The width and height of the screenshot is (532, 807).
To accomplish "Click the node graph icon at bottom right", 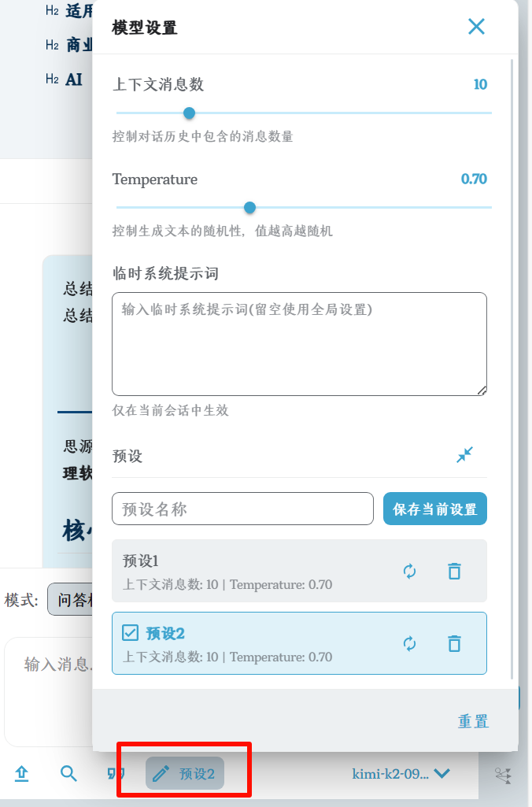I will tap(503, 776).
